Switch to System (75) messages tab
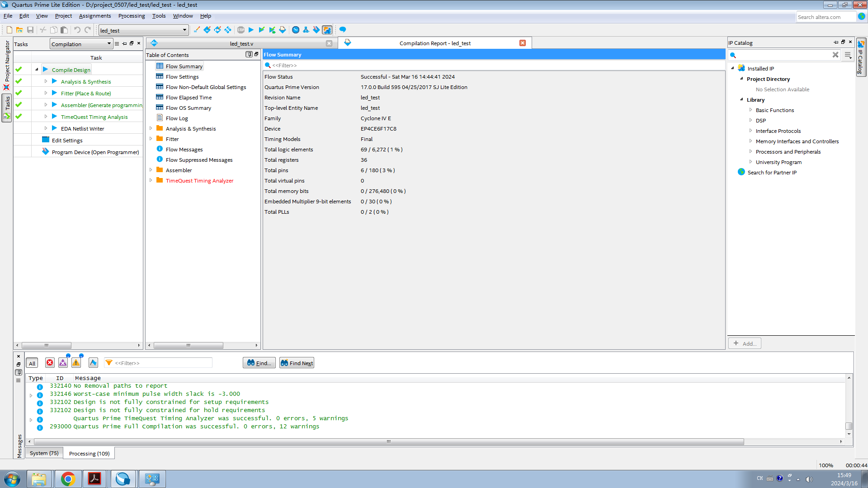This screenshot has width=868, height=488. click(44, 453)
